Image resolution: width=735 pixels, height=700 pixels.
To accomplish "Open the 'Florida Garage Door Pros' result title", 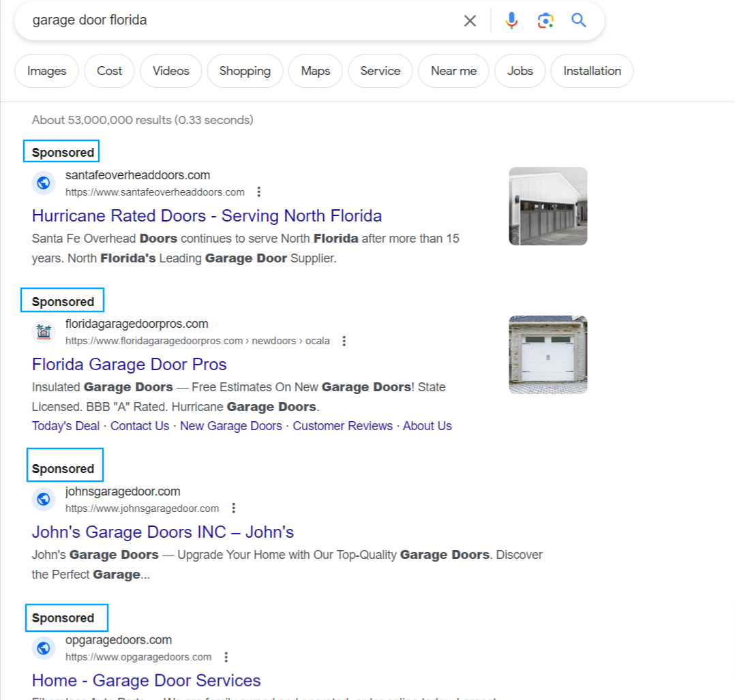I will pos(129,365).
